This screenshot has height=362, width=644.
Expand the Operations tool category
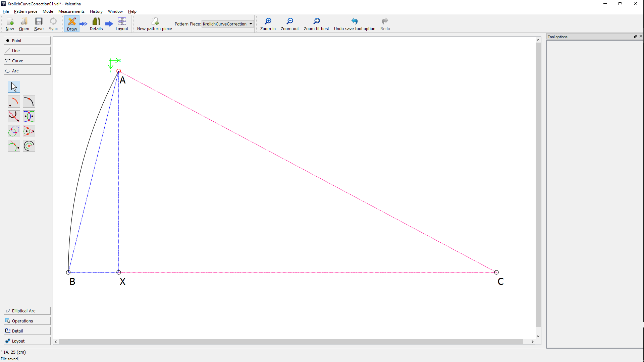point(27,321)
